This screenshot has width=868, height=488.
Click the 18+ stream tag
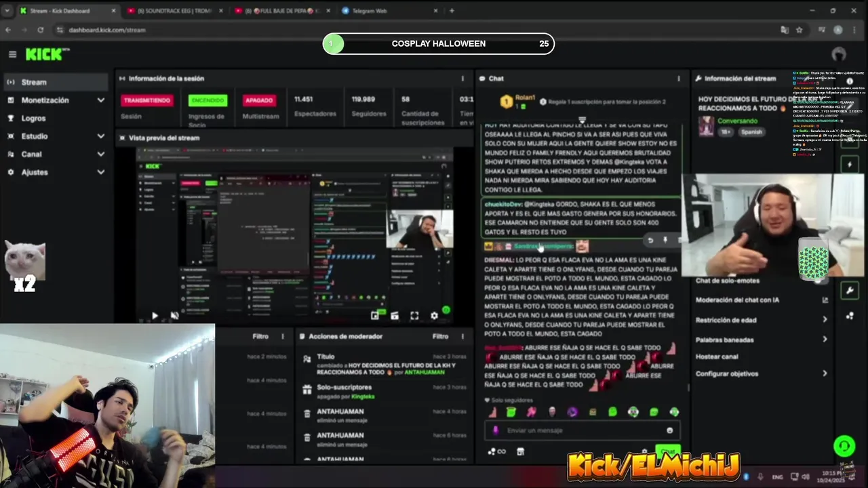coord(725,132)
